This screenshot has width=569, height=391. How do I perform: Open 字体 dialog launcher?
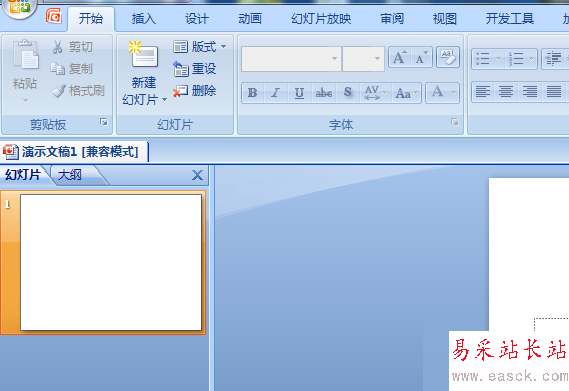coord(455,122)
